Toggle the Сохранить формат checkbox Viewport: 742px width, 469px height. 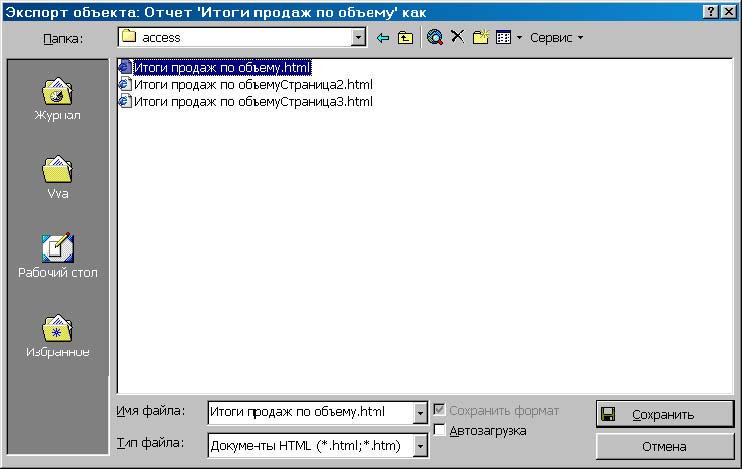440,410
